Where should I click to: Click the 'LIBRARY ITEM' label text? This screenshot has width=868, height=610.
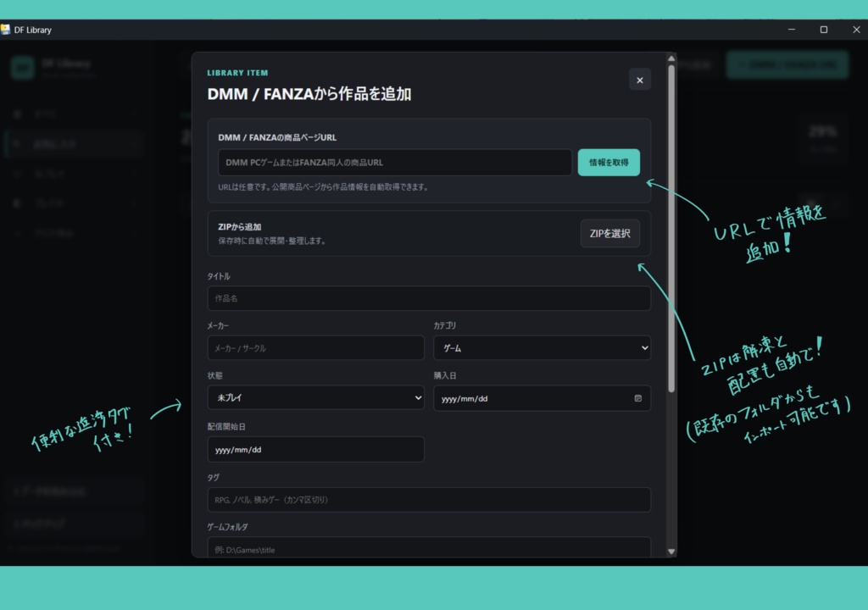coord(237,73)
